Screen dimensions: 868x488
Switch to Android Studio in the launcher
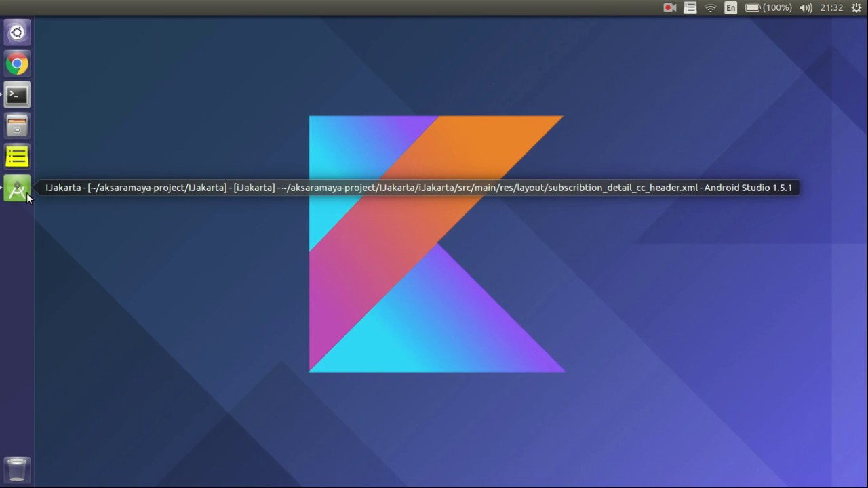click(17, 189)
